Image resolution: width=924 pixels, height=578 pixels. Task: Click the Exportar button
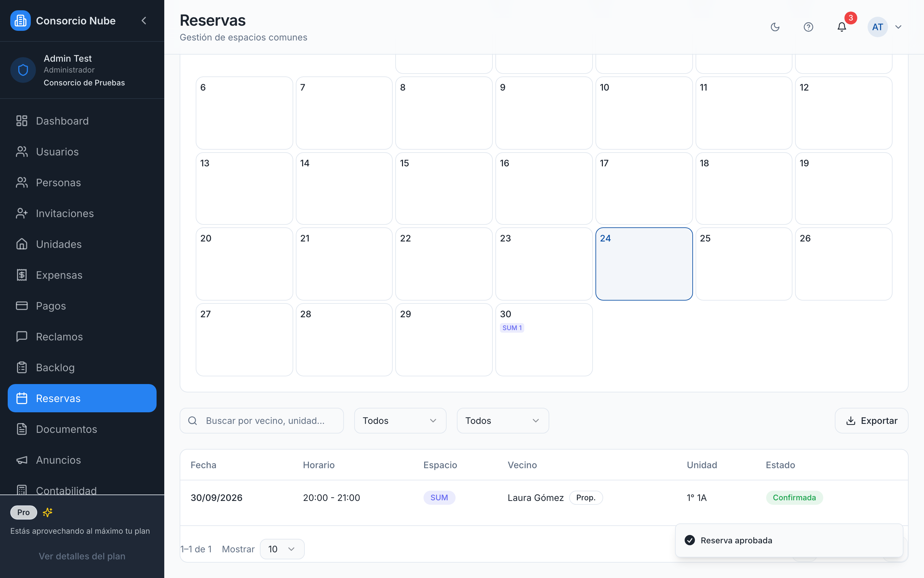pos(871,421)
